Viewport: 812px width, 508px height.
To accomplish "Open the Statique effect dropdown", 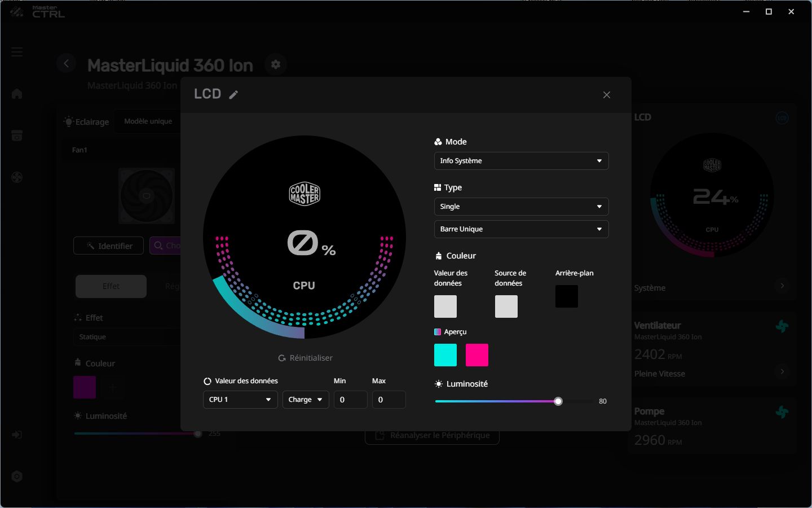I will (x=127, y=337).
